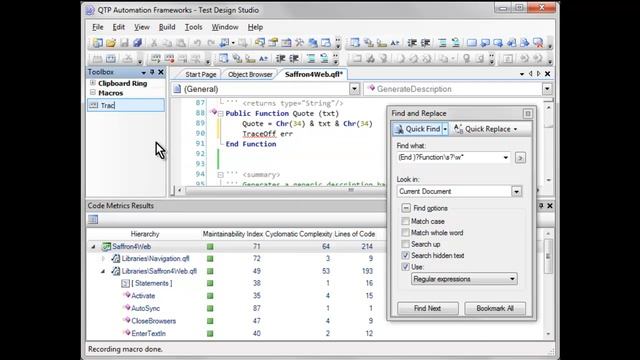Screen dimensions: 640x360
Task: Sort by the Lines of Code column header
Action: 354,234
